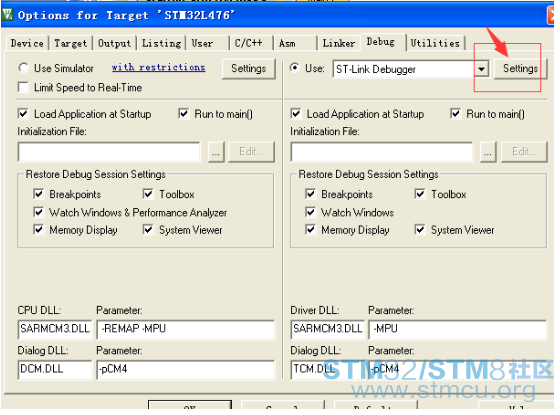Screen dimensions: 560x415
Task: Open ST-Link Debugger Settings button
Action: (520, 68)
